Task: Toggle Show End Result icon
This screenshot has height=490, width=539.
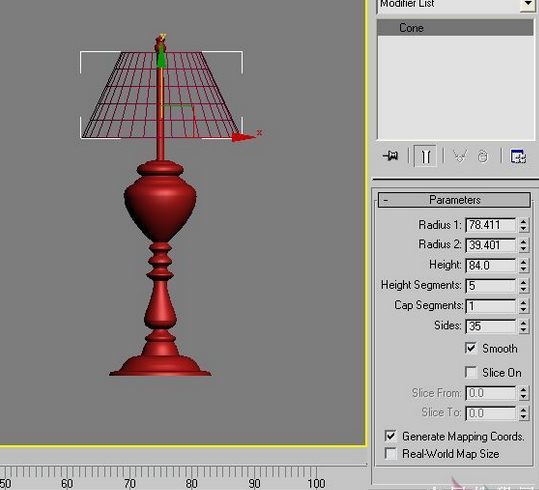Action: tap(426, 156)
